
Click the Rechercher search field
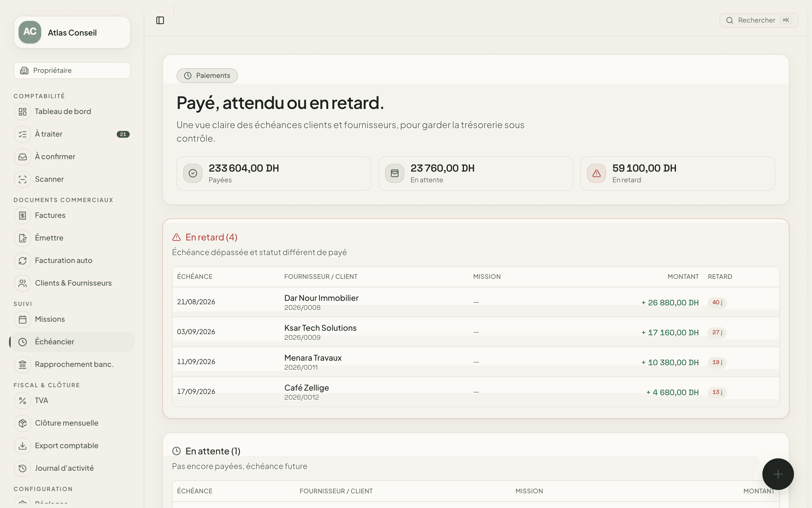click(x=759, y=21)
